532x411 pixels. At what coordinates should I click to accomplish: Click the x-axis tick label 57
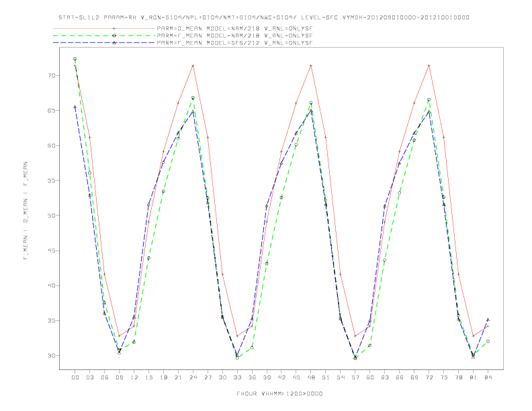click(355, 377)
